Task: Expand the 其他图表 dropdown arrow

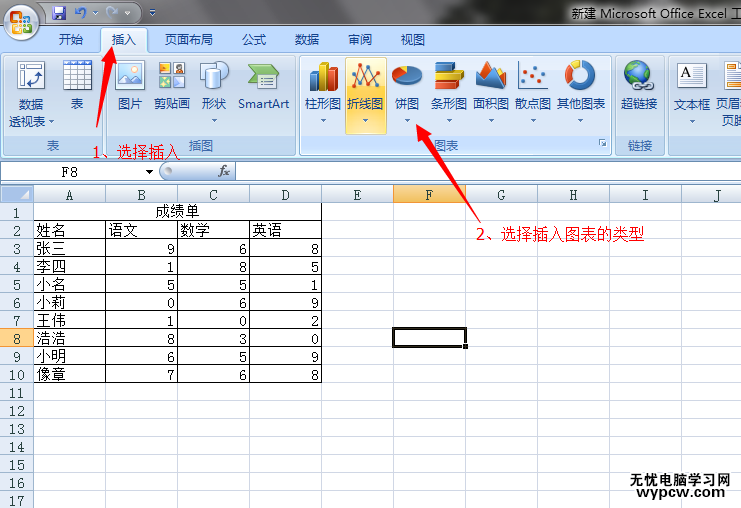Action: click(580, 121)
